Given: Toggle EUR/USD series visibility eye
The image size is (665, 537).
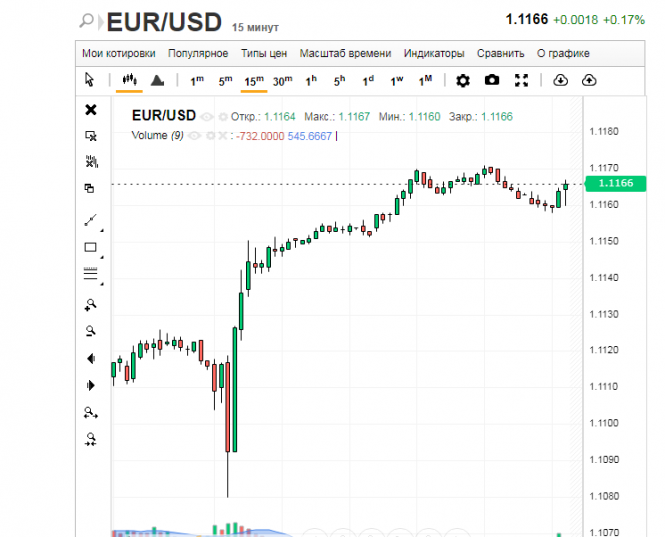Looking at the screenshot, I should click(x=207, y=117).
